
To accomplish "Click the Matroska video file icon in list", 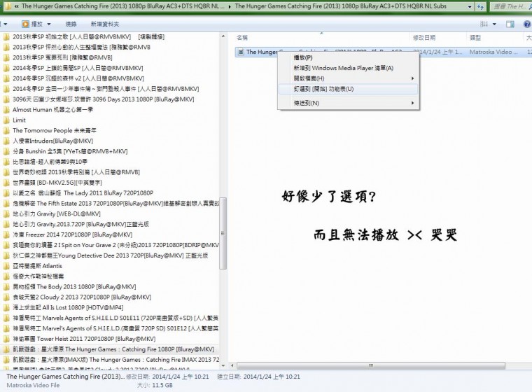I will pyautogui.click(x=241, y=52).
